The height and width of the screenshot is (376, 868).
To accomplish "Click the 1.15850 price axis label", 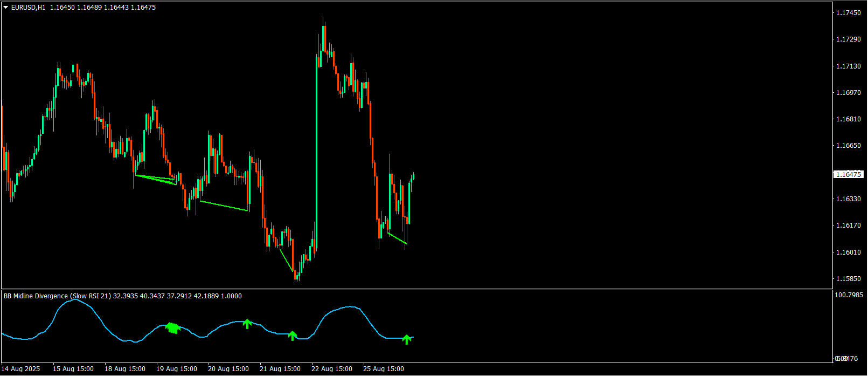I will [848, 279].
